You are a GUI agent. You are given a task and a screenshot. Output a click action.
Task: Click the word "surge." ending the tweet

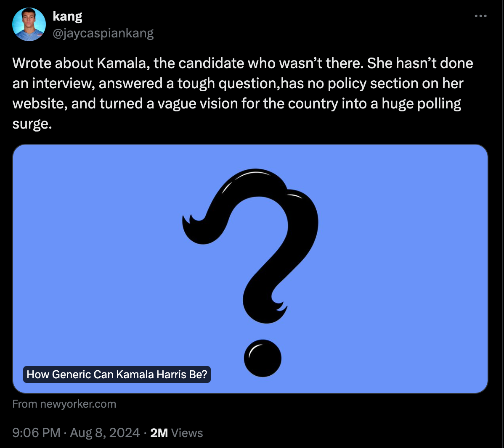pos(32,124)
